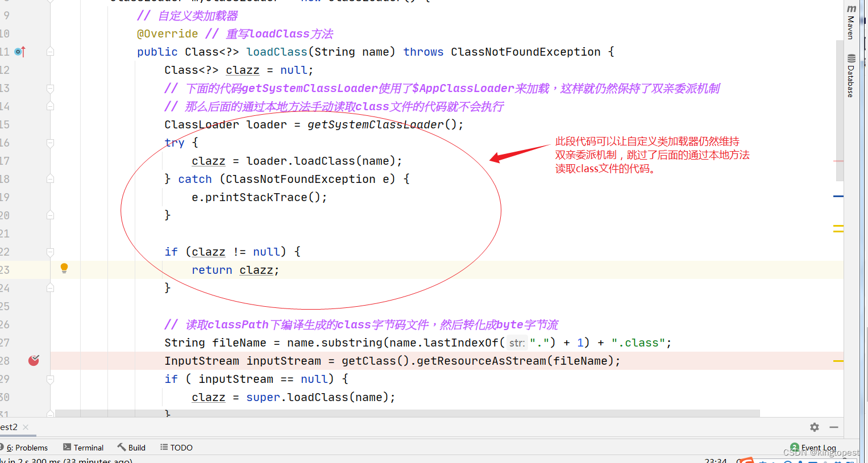
Task: Open the Maven tool window
Action: pos(851,22)
